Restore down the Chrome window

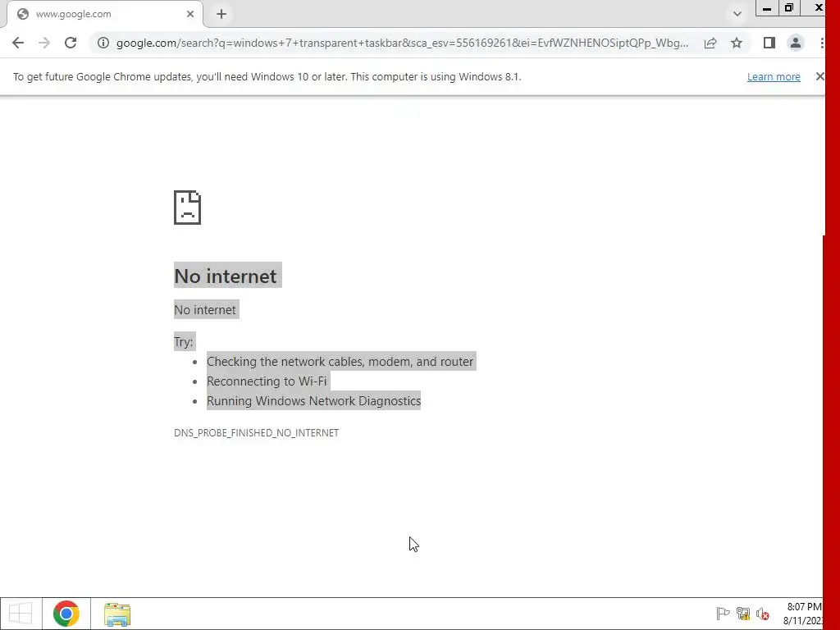pos(789,8)
